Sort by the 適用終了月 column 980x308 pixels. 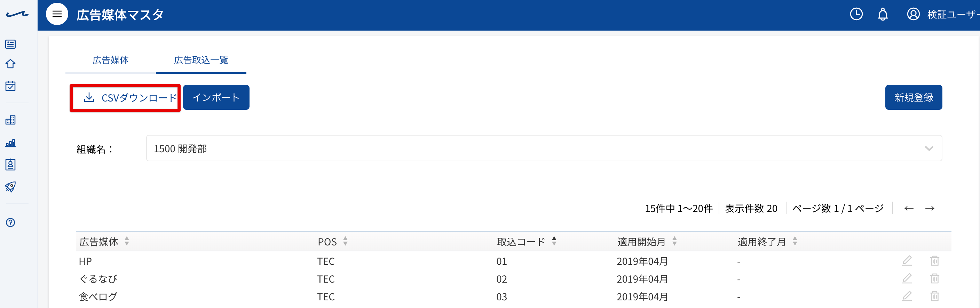[x=795, y=241]
